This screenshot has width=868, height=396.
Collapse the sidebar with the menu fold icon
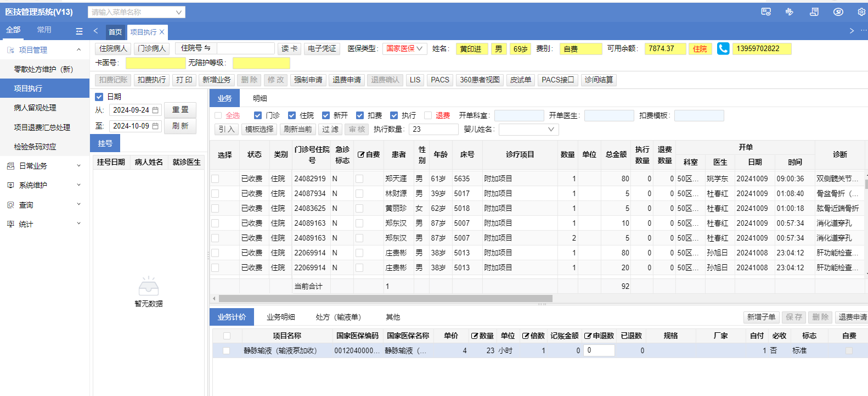(x=79, y=31)
